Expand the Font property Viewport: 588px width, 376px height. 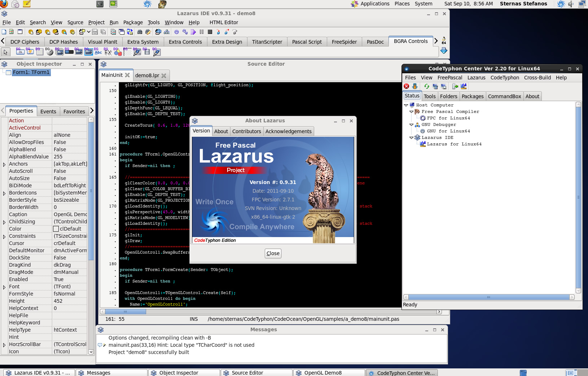(4, 287)
